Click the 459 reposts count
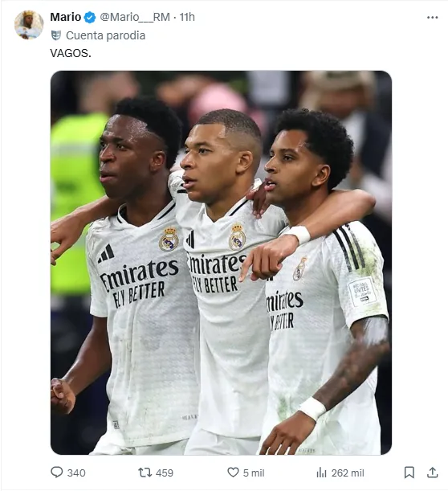Screen dimensions: 448x491 (165, 473)
